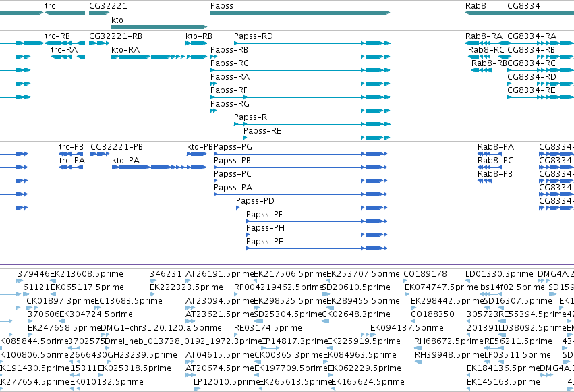Click protein label Papss-PB
Image resolution: width=574 pixels, height=392 pixels.
coord(232,161)
